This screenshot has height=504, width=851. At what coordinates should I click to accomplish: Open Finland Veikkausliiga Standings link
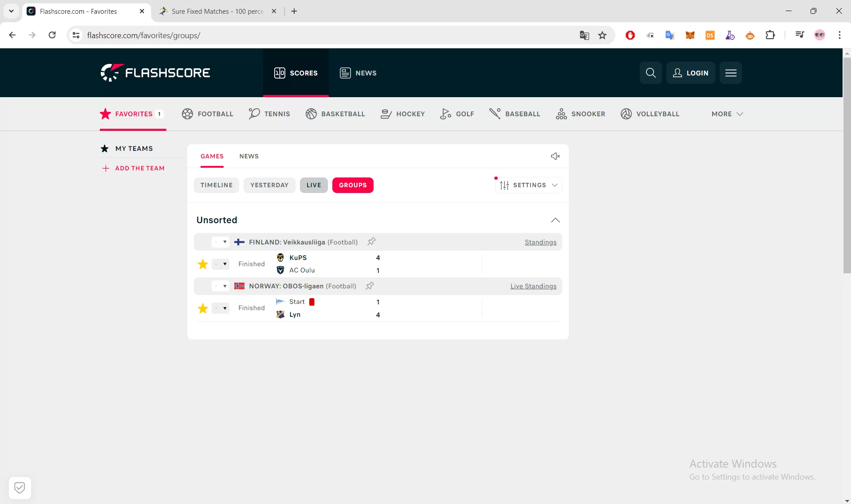pyautogui.click(x=540, y=242)
